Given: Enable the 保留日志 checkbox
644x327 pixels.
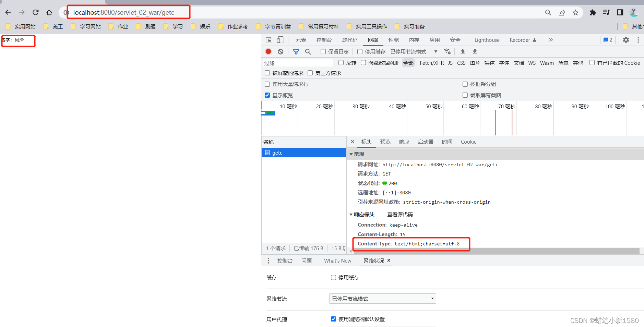Looking at the screenshot, I should [323, 51].
